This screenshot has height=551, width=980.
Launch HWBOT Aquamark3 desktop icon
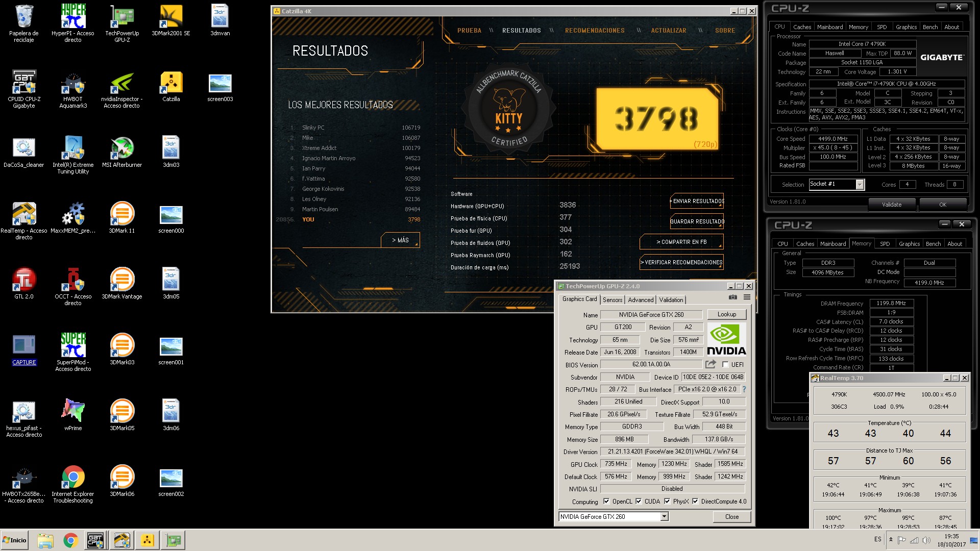point(73,89)
